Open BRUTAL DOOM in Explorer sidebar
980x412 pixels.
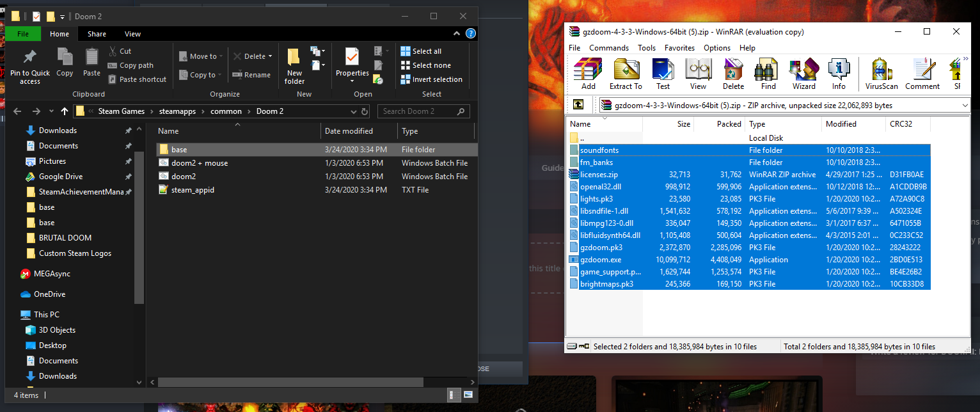click(65, 238)
